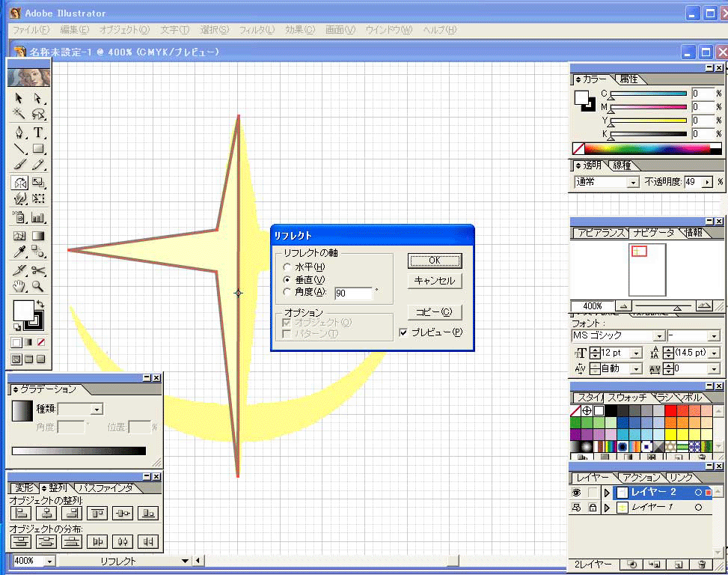Uncheck the プレビュー preview checkbox
This screenshot has width=728, height=575.
tap(404, 332)
